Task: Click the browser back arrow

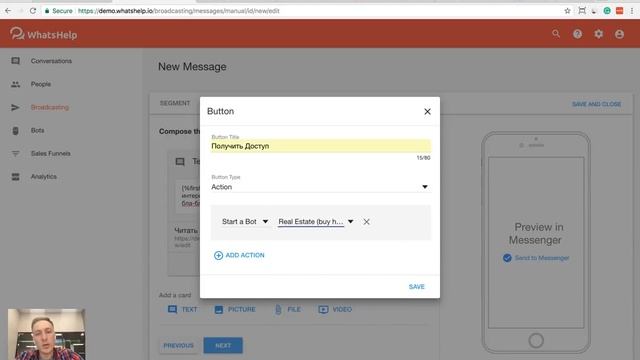Action: [8, 11]
